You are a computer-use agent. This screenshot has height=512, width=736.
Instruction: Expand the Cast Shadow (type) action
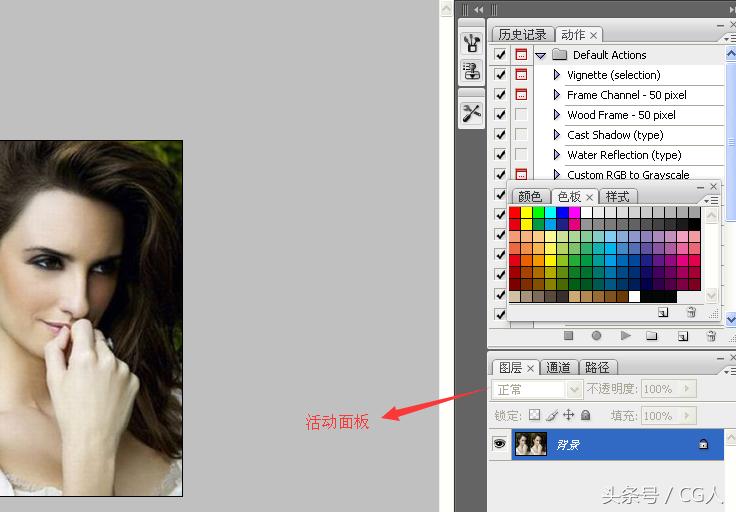point(557,135)
